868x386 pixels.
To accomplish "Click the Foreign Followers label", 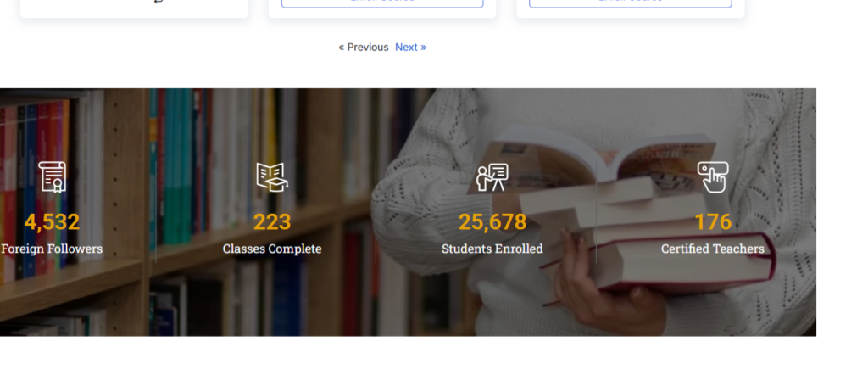I will [52, 249].
